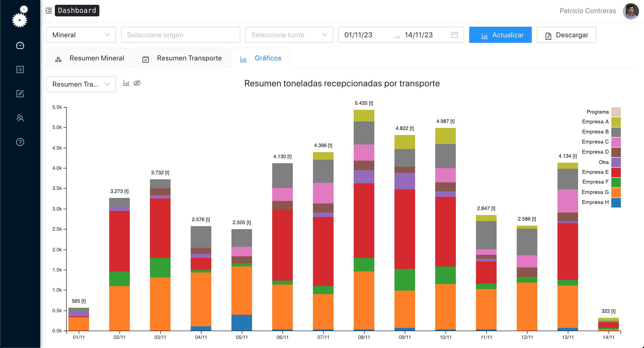Click the bar chart icon beside chart selector
This screenshot has width=644, height=348.
[126, 83]
